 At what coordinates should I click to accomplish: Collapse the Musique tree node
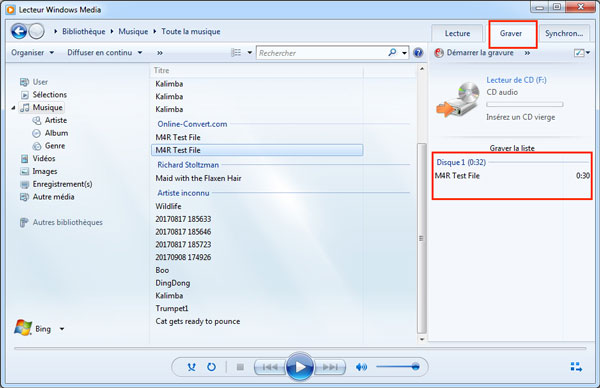click(13, 108)
